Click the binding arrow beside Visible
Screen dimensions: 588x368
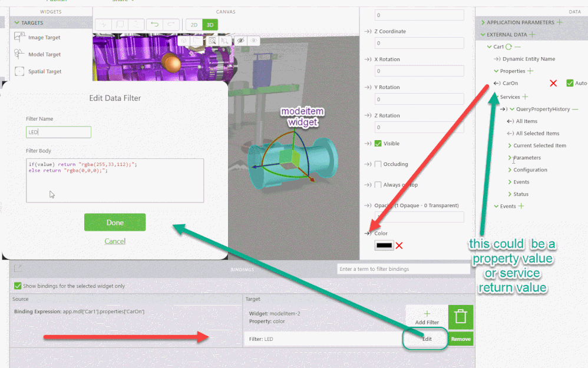[x=368, y=143]
